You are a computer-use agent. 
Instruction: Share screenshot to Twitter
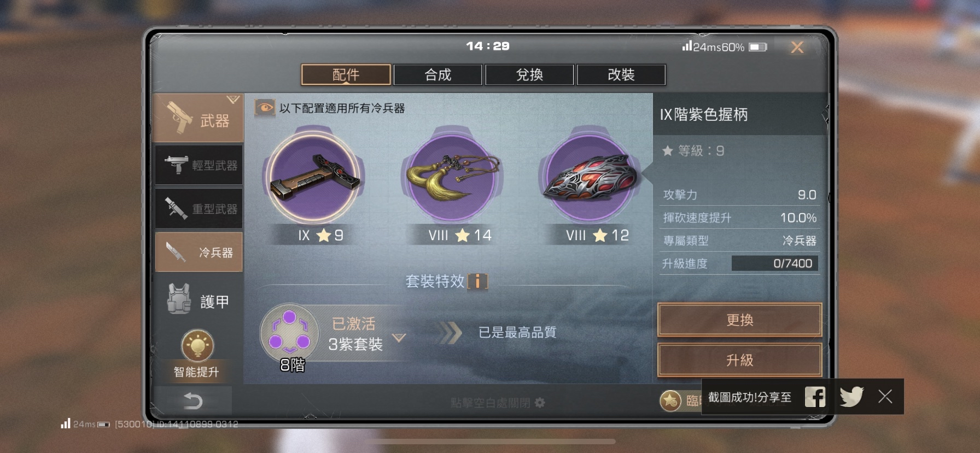coord(851,397)
